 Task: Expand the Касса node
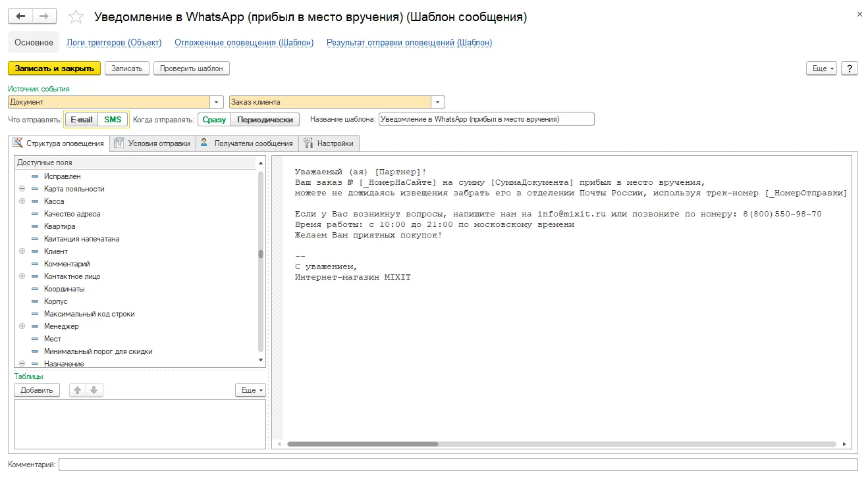[22, 201]
